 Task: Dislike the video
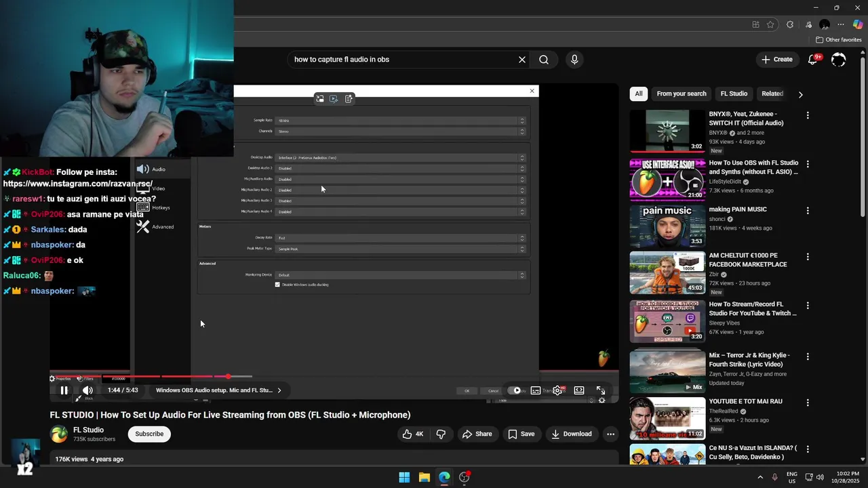coord(441,434)
